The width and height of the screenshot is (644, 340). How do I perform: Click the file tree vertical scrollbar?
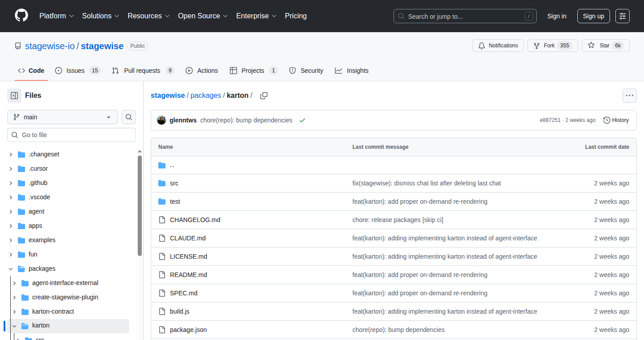point(140,206)
